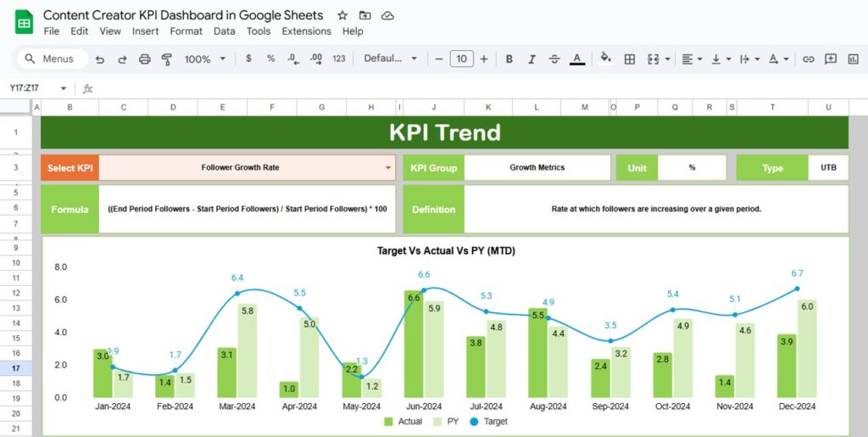Click the font size field
The image size is (868, 437).
click(462, 59)
